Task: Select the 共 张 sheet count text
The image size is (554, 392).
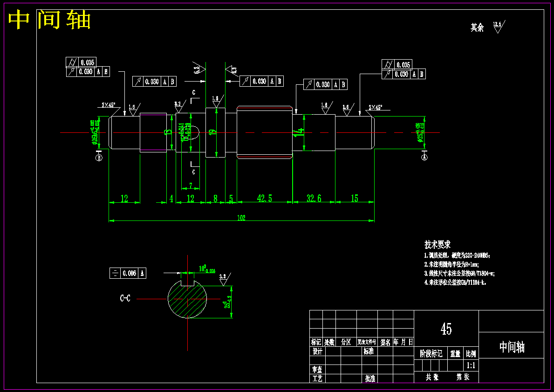Action: tap(432, 377)
